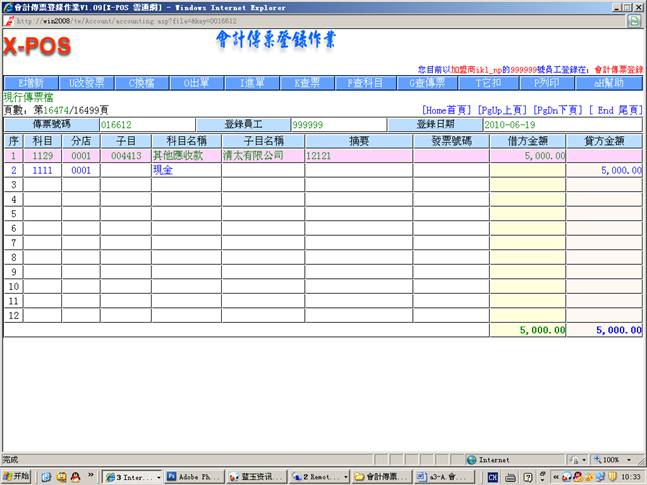The width and height of the screenshot is (647, 485).
Task: Click the PgUp上頁 previous page link
Action: coord(502,109)
